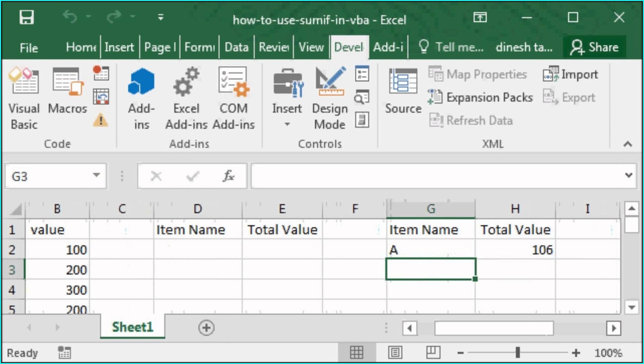Click inside the formula bar

click(x=400, y=176)
